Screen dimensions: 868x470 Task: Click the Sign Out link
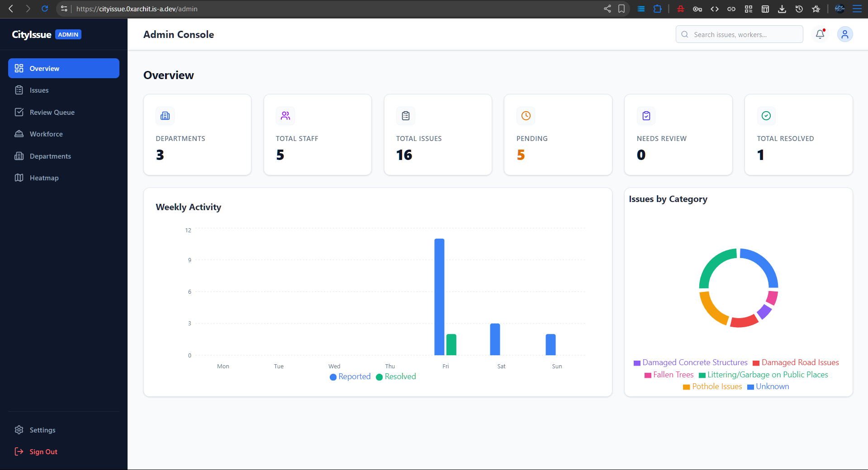coord(43,451)
